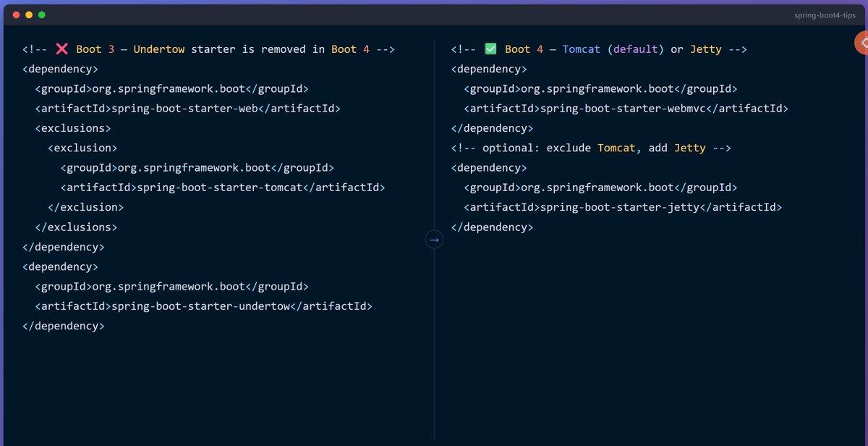Viewport: 868px width, 446px height.
Task: Click the opening <exclusions> tag
Action: 73,128
